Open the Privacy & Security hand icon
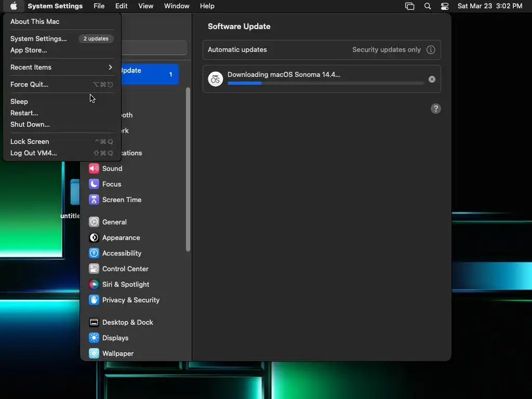Image resolution: width=532 pixels, height=399 pixels. point(94,300)
